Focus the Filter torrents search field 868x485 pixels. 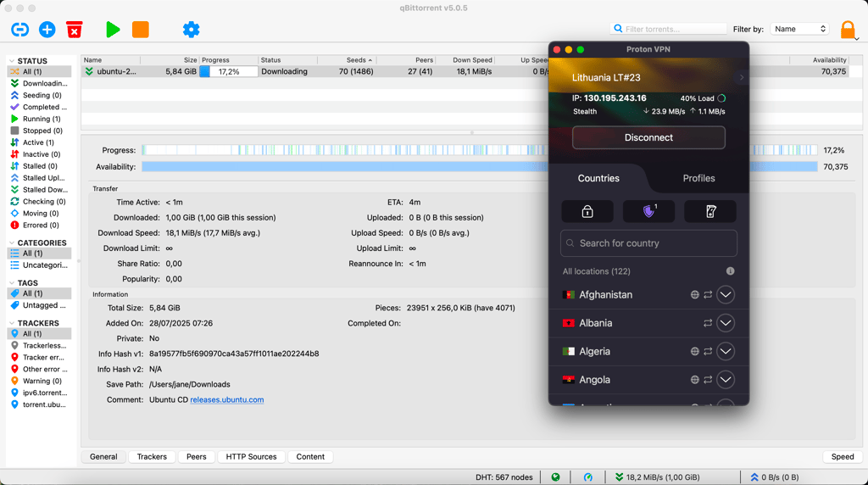669,29
